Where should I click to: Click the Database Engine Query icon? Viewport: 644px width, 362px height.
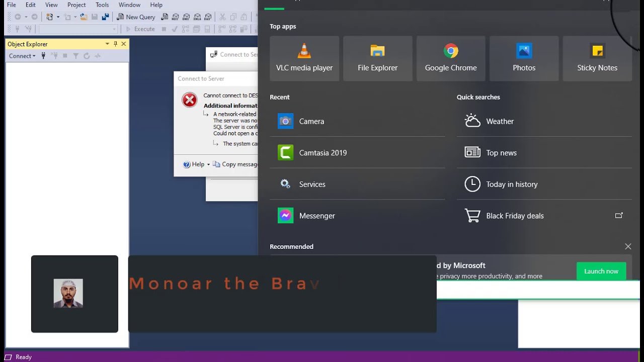click(x=165, y=17)
